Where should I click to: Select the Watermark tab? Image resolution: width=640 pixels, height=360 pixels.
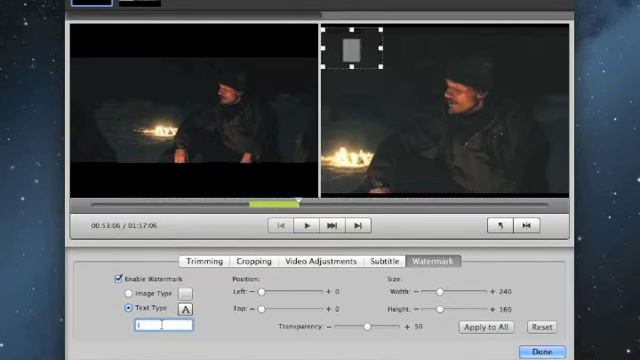pos(433,261)
